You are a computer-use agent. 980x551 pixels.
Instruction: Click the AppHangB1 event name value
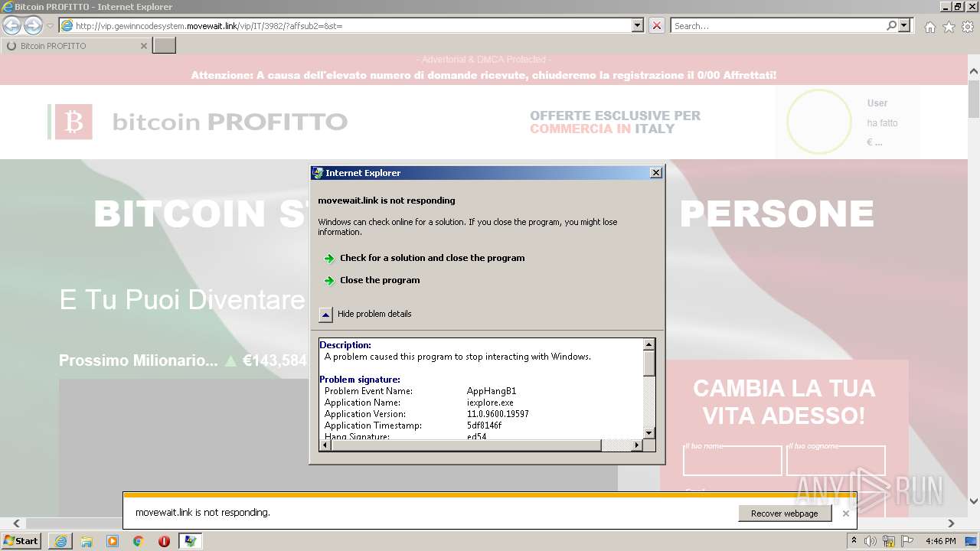coord(492,391)
